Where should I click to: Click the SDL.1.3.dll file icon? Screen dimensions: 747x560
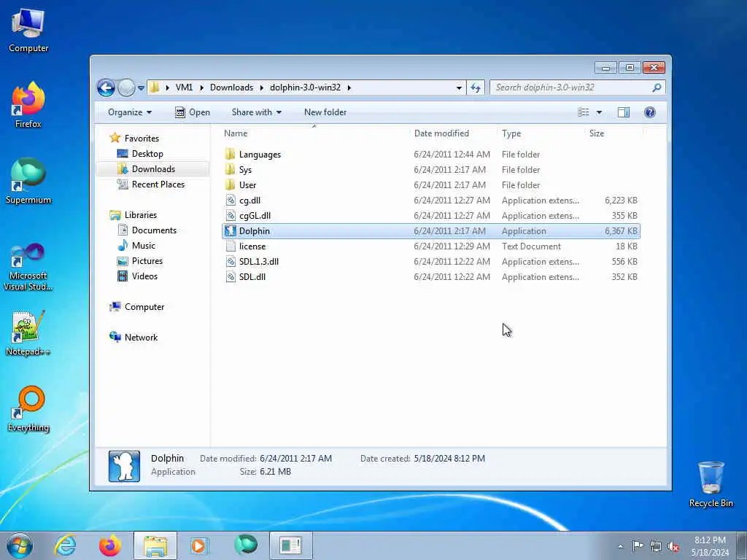point(231,262)
